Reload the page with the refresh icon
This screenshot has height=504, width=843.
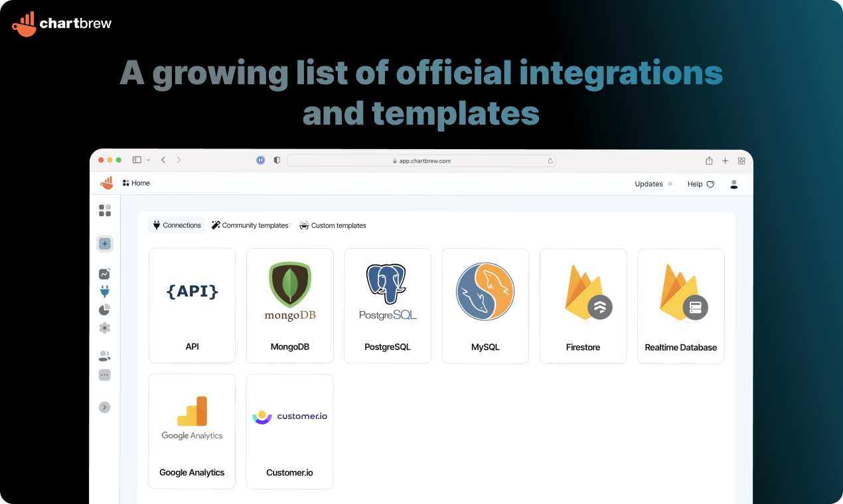550,160
